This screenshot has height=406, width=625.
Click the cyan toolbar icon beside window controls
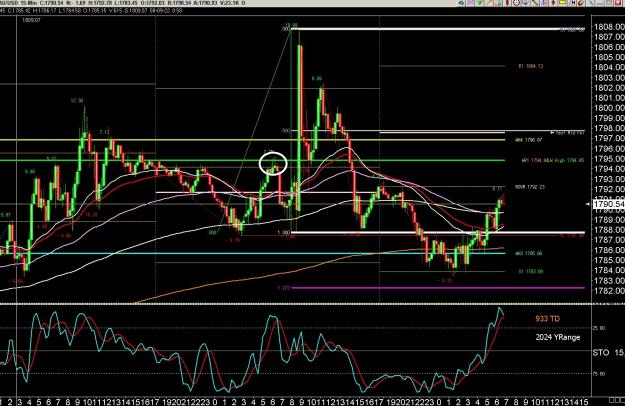click(x=591, y=2)
